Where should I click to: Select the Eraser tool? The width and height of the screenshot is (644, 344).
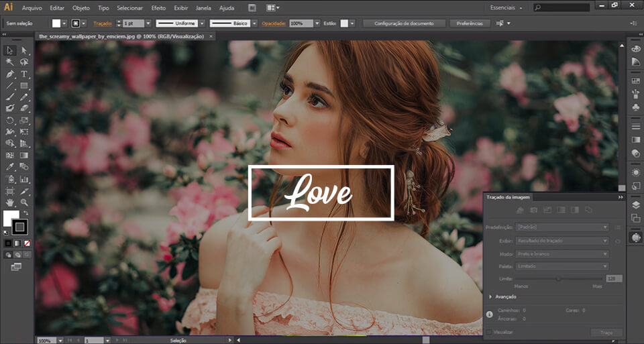click(x=24, y=109)
